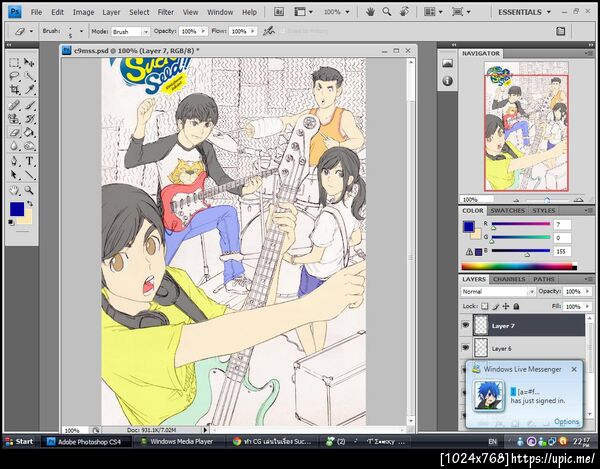This screenshot has width=600, height=469.
Task: Click the Navigator zoom slider
Action: click(547, 200)
